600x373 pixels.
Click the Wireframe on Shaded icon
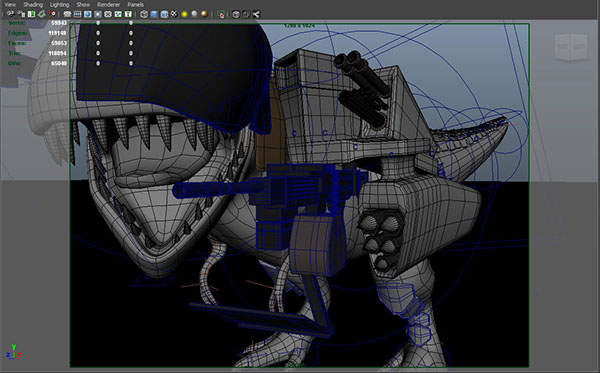click(x=164, y=14)
